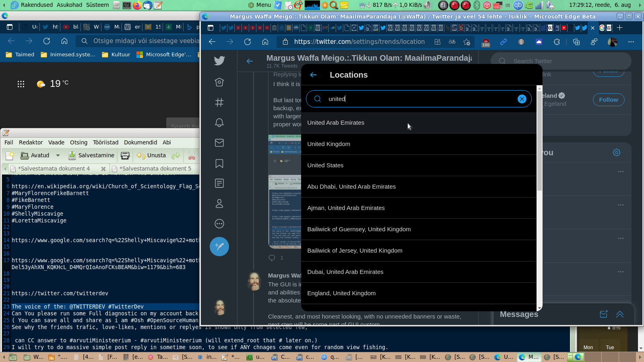
Task: Open the Explore hashtag icon
Action: (x=219, y=102)
